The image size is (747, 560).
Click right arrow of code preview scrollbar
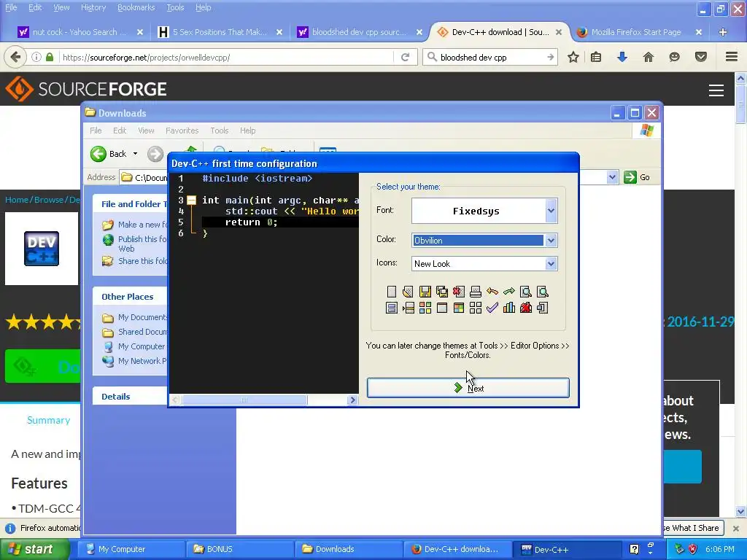[352, 400]
